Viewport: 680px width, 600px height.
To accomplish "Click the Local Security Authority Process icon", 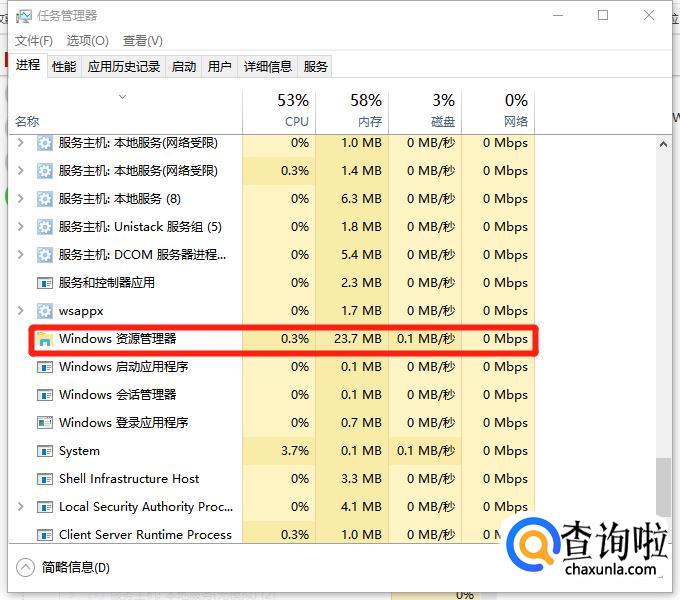I will (45, 507).
